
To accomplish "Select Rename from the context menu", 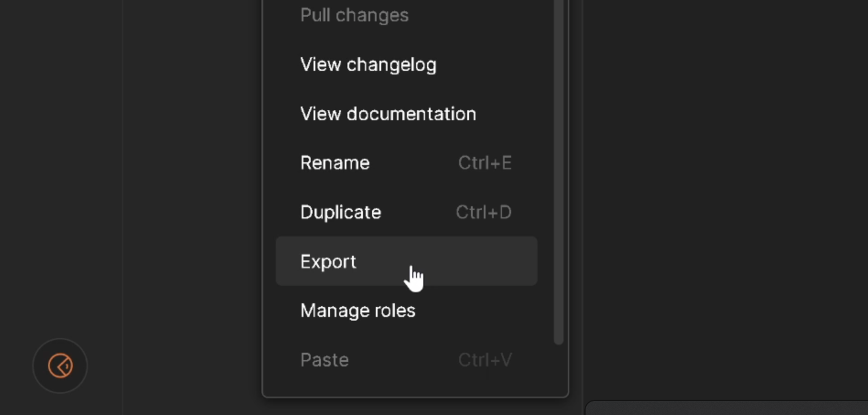I will [x=335, y=162].
